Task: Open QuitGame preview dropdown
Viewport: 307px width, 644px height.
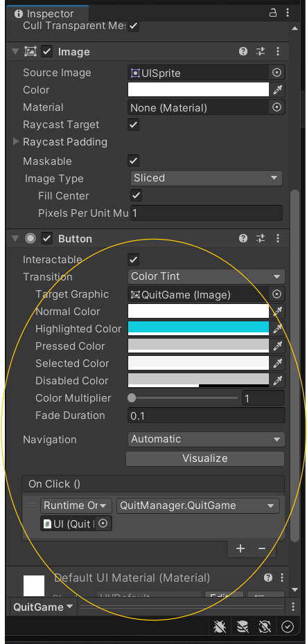Action: pos(43,607)
